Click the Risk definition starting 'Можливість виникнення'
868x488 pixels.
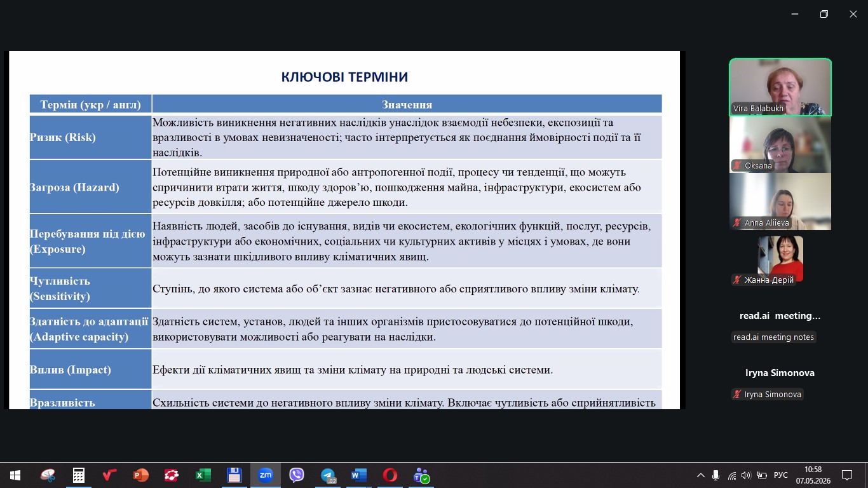(x=407, y=137)
